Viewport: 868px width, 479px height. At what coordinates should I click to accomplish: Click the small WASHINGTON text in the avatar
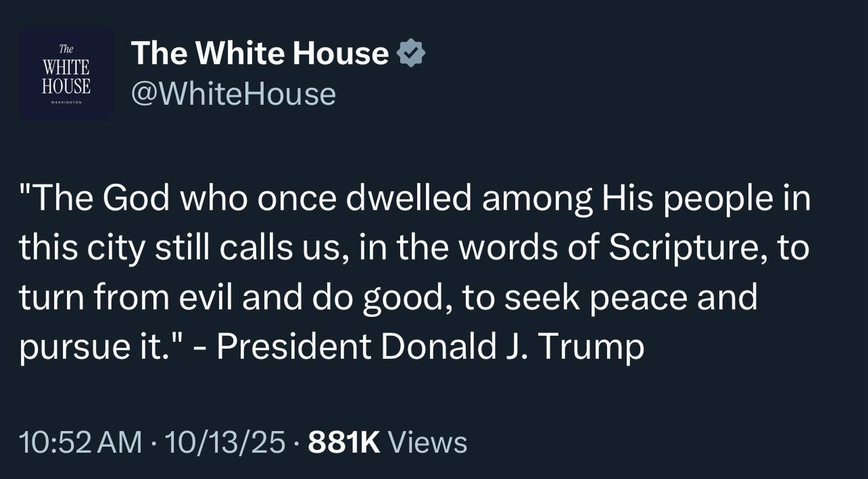pos(66,102)
